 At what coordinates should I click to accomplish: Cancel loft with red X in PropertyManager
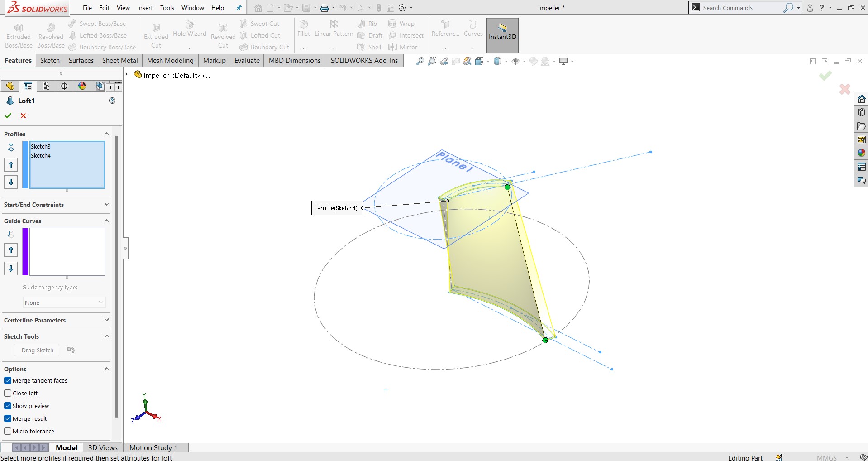pyautogui.click(x=24, y=115)
